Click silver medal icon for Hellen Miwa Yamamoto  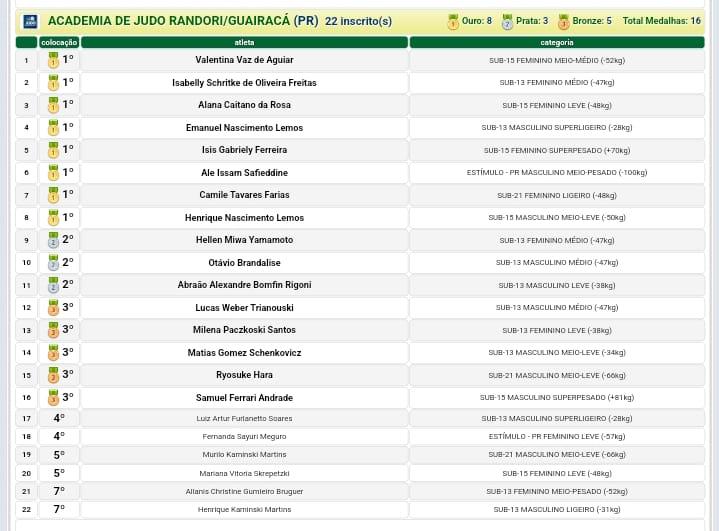[54, 240]
